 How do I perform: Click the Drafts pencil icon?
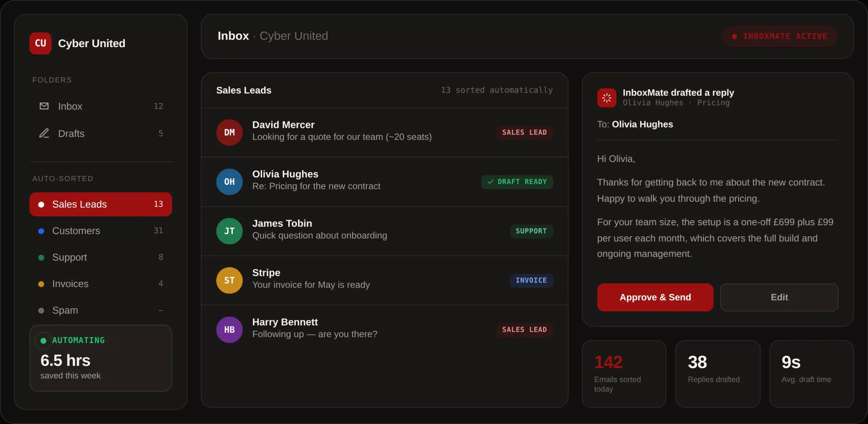point(44,133)
